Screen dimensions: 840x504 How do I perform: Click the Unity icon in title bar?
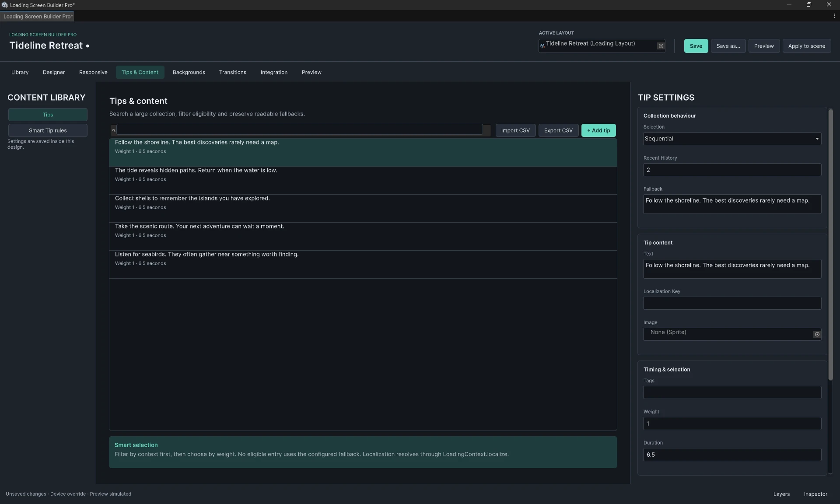5,5
